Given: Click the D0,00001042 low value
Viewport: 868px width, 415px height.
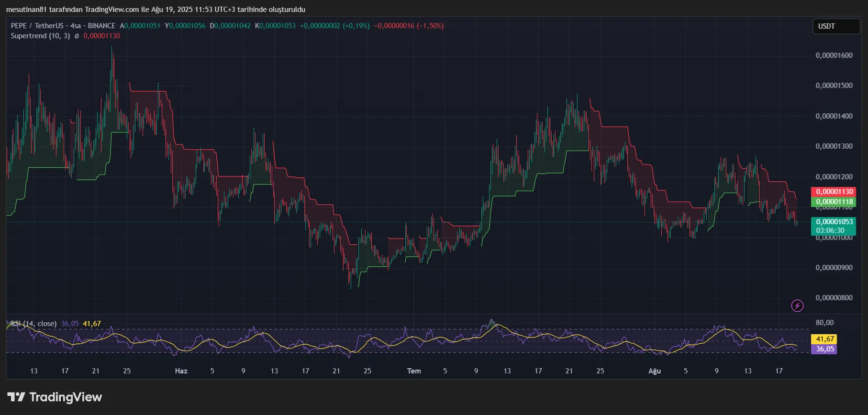Looking at the screenshot, I should tap(230, 26).
